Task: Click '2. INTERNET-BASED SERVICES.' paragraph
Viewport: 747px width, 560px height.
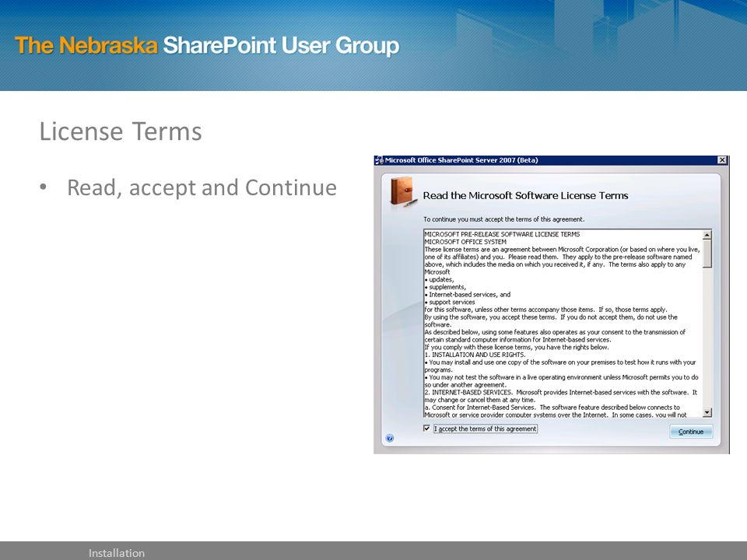Action: click(x=561, y=396)
